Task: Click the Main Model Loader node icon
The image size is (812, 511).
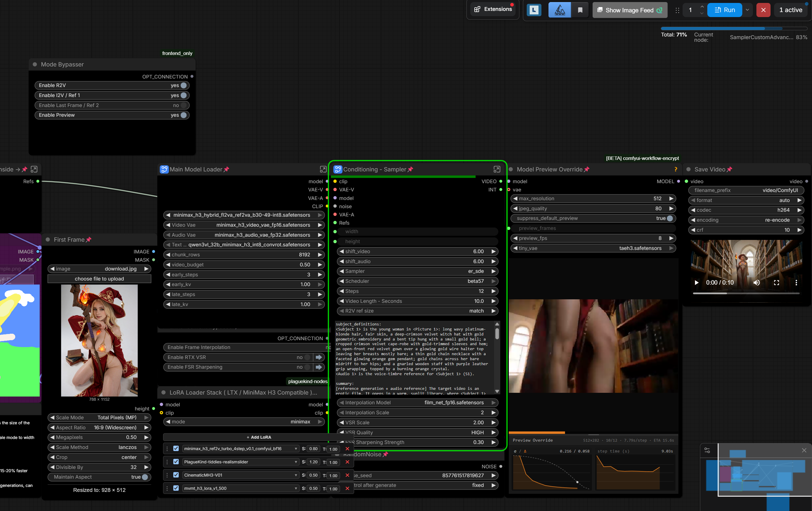Action: [x=164, y=169]
